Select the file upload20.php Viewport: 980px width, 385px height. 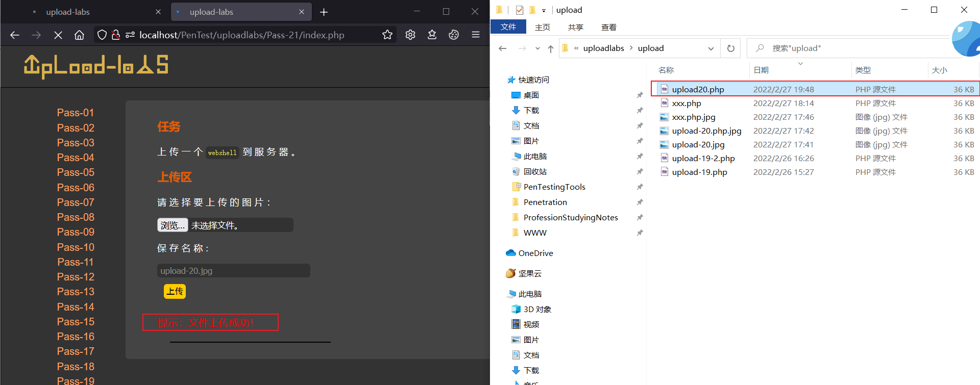pyautogui.click(x=816, y=89)
